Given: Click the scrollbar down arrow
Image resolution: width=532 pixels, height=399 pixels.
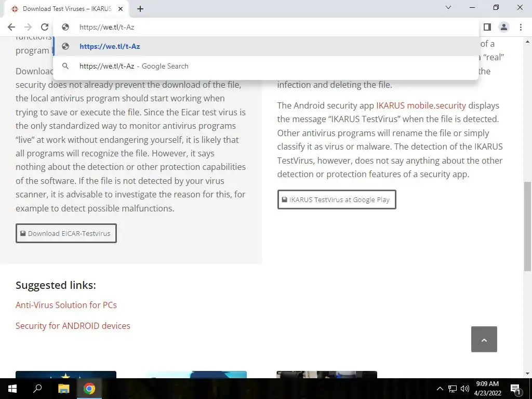Looking at the screenshot, I should coord(527,374).
